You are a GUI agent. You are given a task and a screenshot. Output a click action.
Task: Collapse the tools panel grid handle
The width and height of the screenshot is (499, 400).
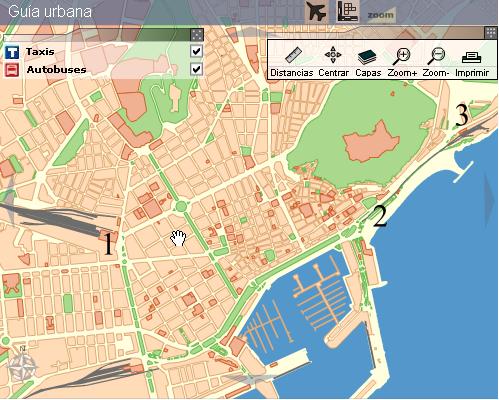pyautogui.click(x=491, y=33)
